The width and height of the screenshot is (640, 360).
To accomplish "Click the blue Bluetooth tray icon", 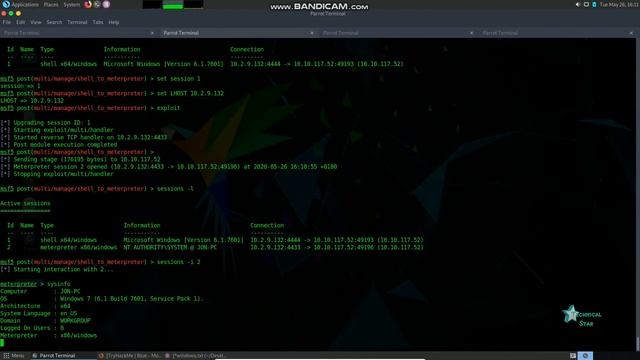I will point(594,4).
